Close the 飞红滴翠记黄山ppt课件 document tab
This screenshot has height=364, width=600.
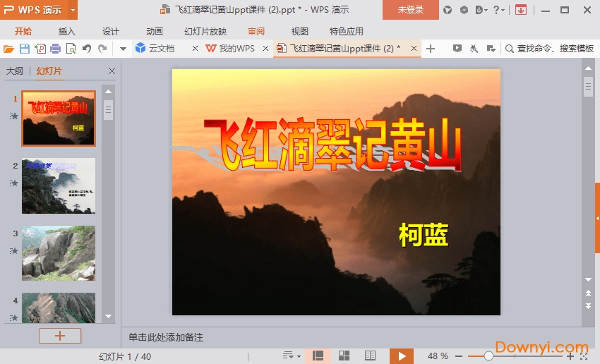[414, 48]
